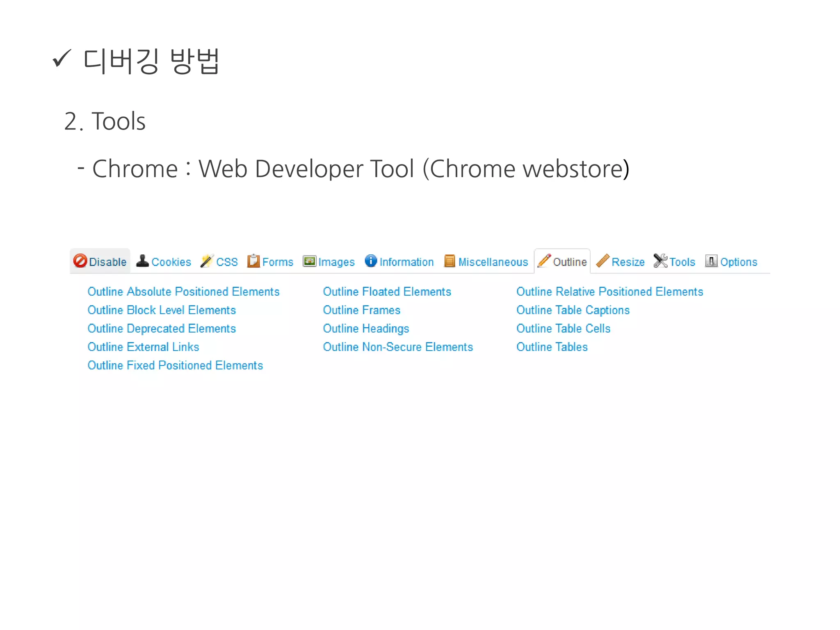Click the CSS pencil icon
The image size is (840, 630).
point(207,261)
